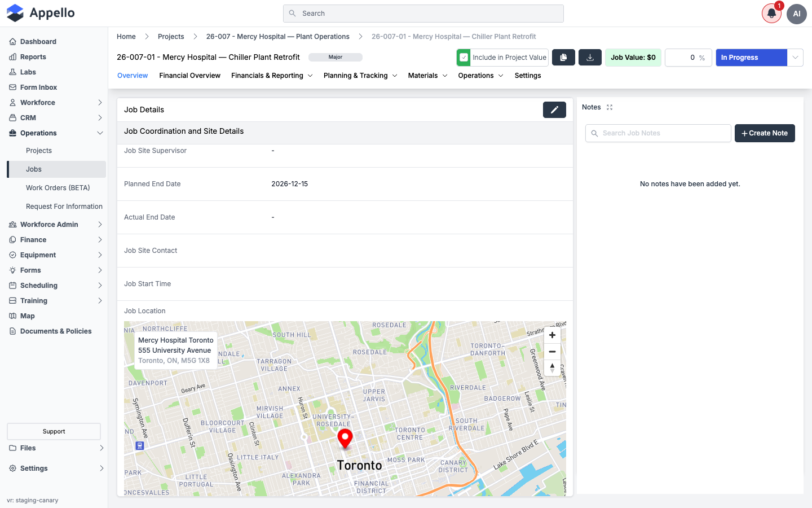Collapse the Operations sidebar section

coord(100,133)
